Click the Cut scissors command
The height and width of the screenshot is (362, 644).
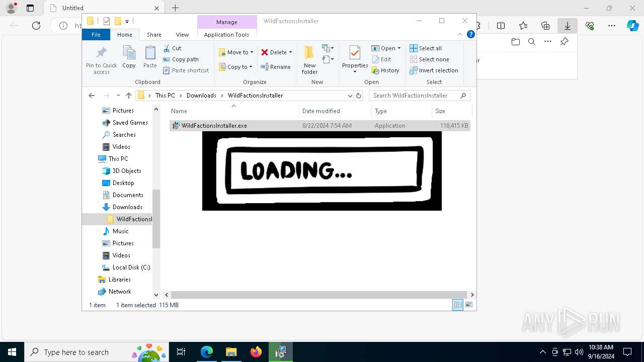pyautogui.click(x=172, y=48)
